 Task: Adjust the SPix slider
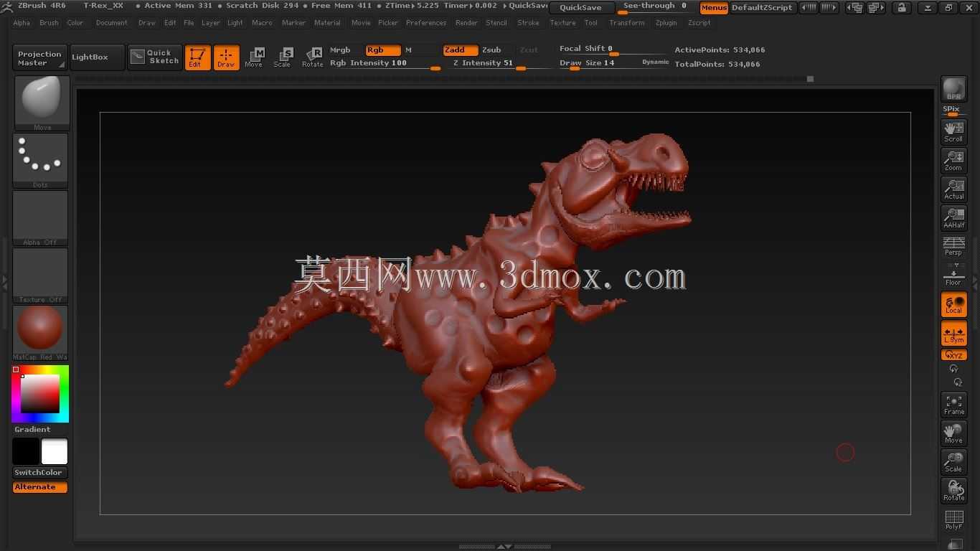click(x=953, y=110)
